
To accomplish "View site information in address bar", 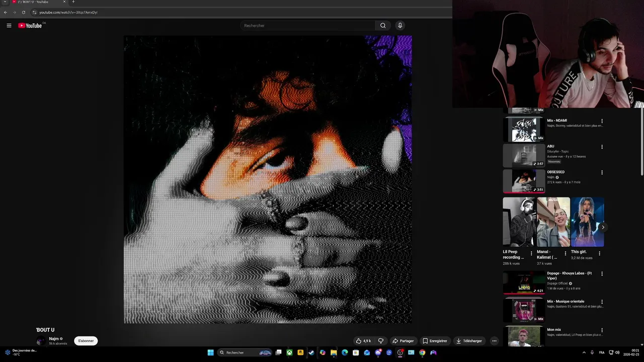I will [x=34, y=12].
